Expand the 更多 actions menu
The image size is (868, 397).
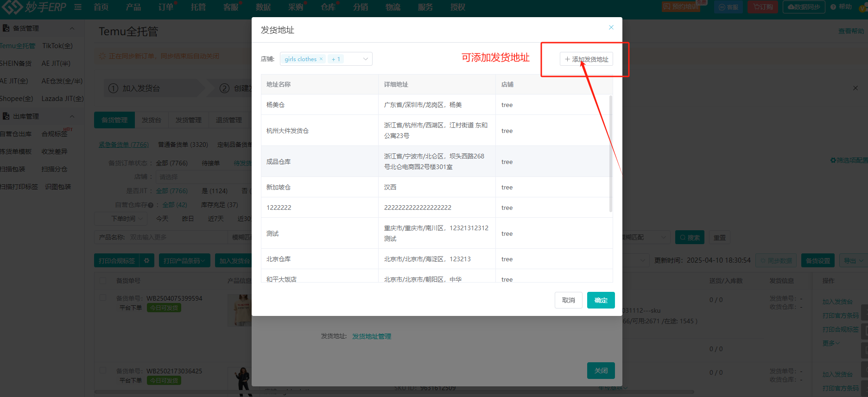(x=831, y=343)
